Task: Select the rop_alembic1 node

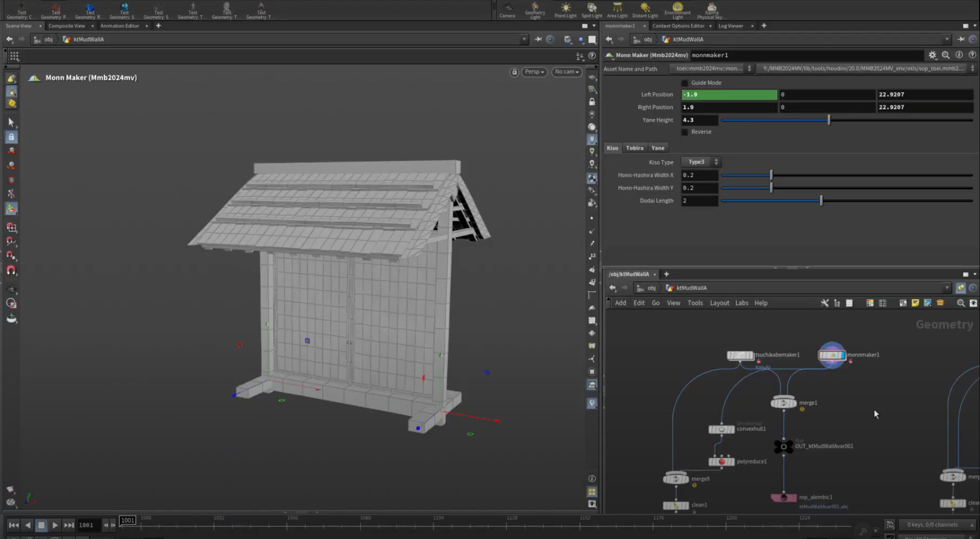Action: point(783,498)
